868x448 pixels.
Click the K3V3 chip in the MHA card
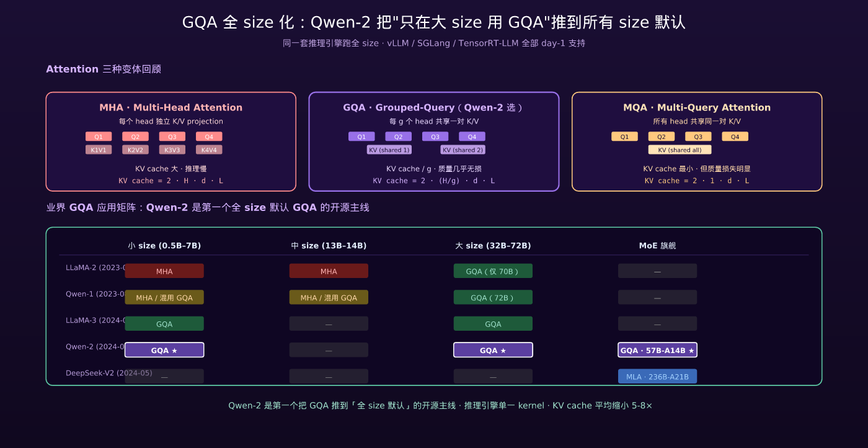172,150
